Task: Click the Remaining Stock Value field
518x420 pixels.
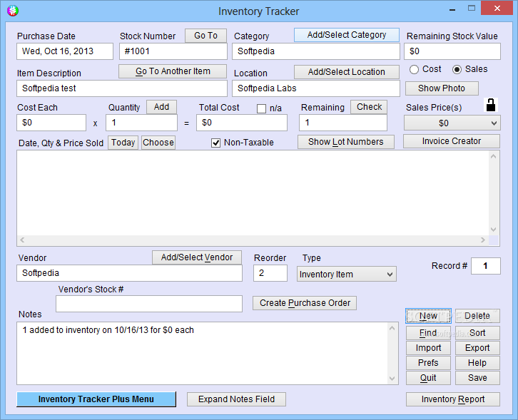Action: [452, 51]
